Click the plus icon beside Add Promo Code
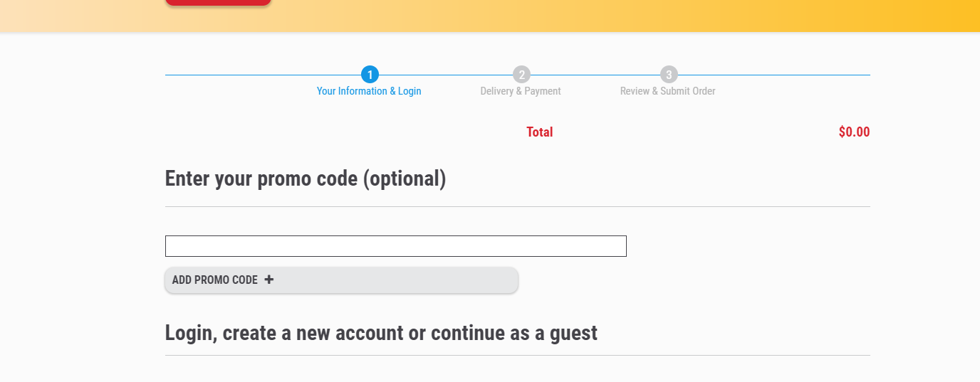The image size is (980, 382). click(x=269, y=280)
